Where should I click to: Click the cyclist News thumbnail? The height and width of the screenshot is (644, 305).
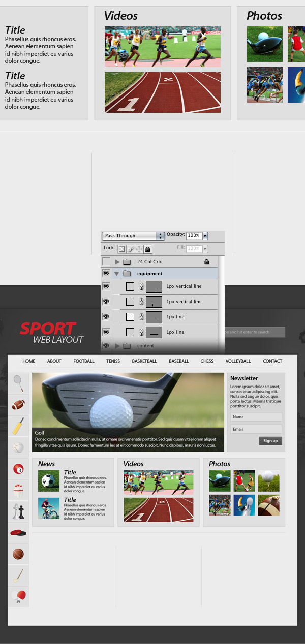tap(49, 508)
